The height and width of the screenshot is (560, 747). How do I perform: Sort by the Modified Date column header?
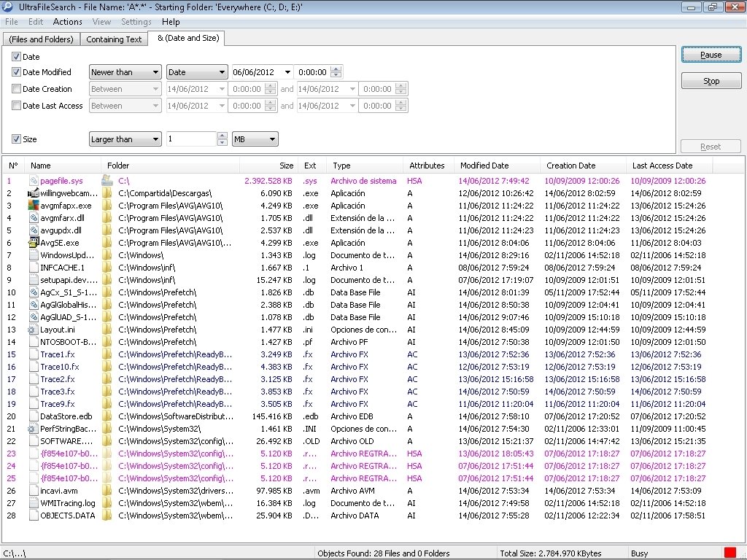tap(498, 166)
